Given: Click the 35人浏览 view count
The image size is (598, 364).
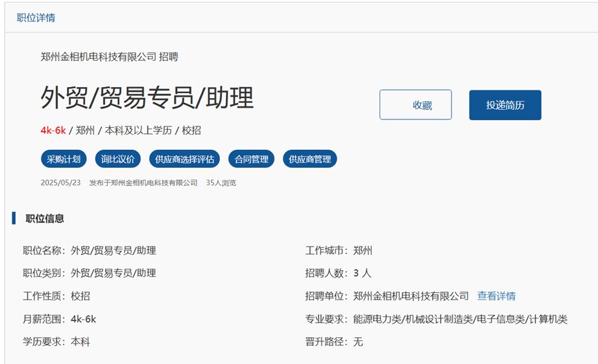Looking at the screenshot, I should 221,183.
